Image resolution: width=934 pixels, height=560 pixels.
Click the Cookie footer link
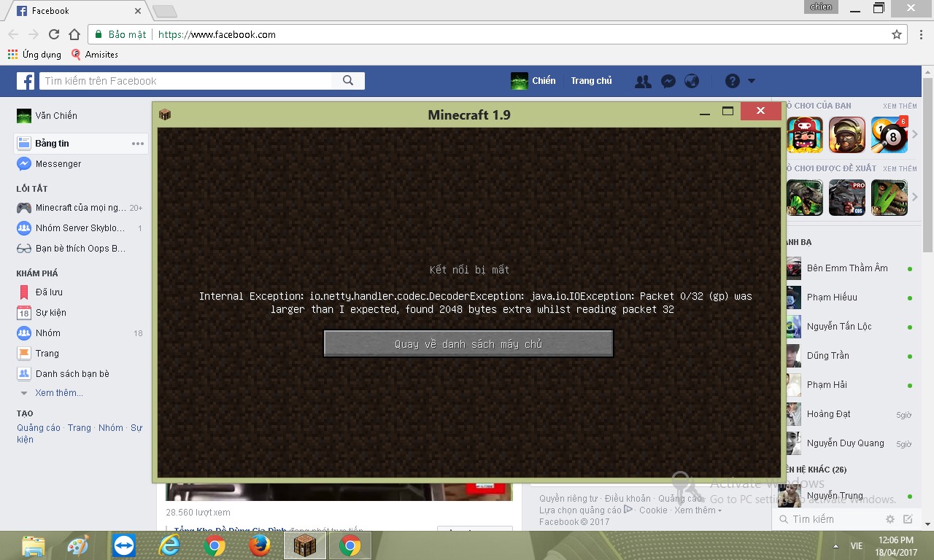(x=653, y=510)
